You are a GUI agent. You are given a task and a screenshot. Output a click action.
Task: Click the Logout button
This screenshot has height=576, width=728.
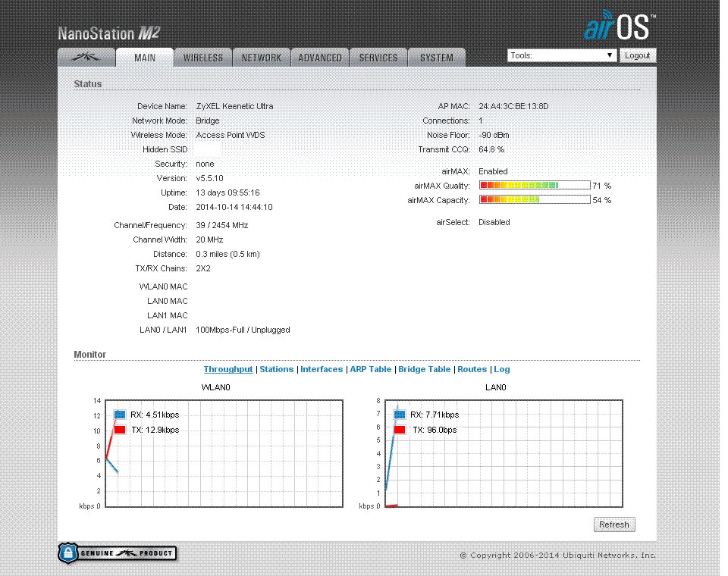tap(638, 55)
